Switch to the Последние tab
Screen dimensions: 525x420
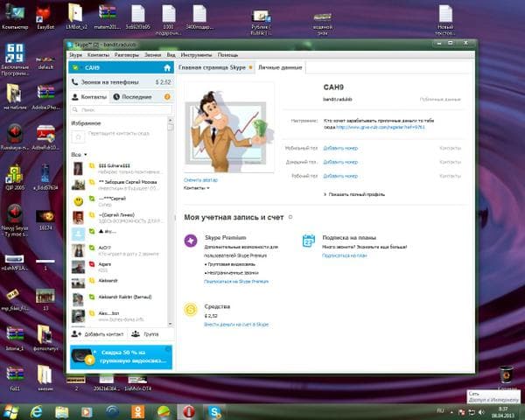[133, 97]
